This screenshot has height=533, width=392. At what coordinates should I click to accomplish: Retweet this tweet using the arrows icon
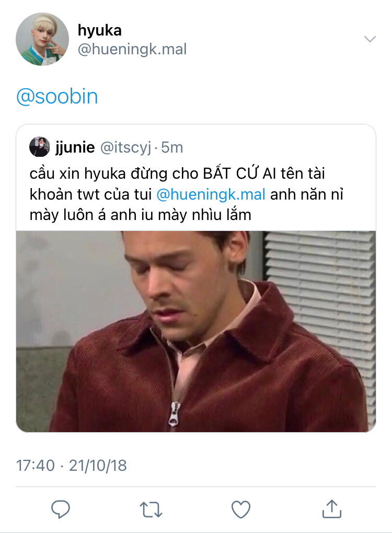tap(151, 508)
